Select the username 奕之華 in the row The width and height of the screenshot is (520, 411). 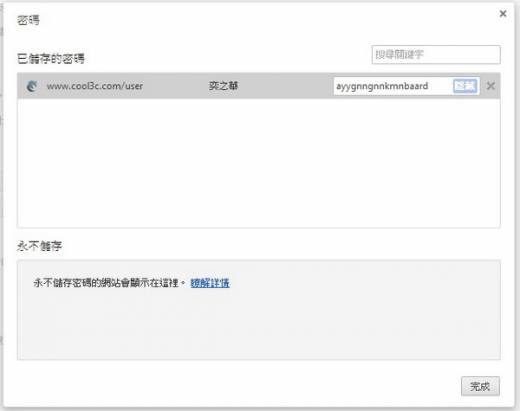(x=223, y=86)
